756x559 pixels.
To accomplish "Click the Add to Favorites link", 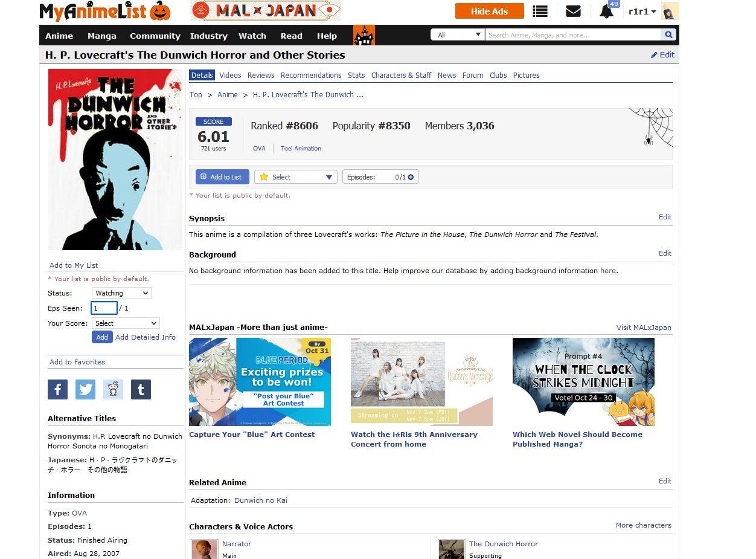I will coord(77,362).
